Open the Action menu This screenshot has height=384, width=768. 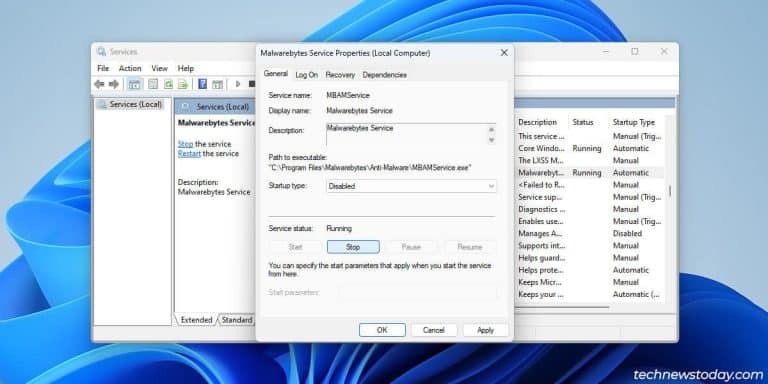[x=130, y=68]
